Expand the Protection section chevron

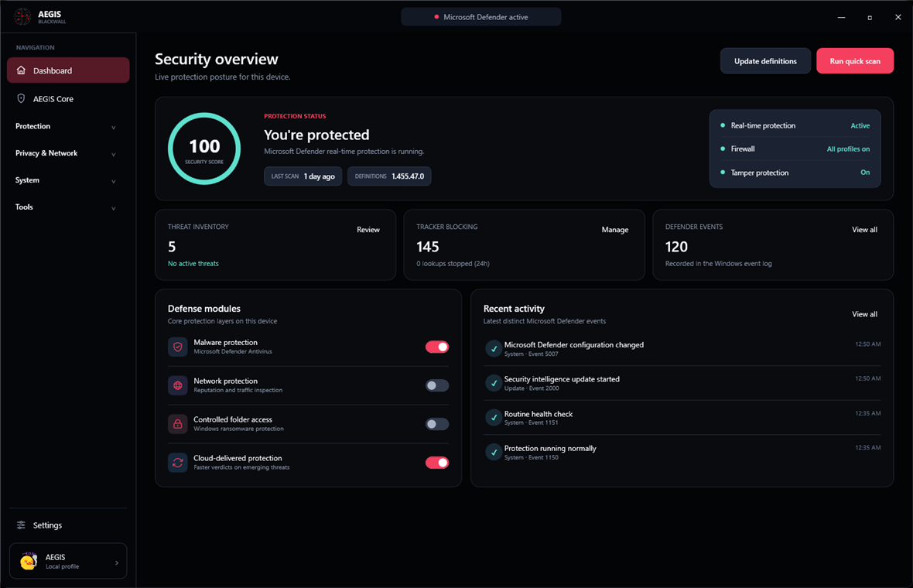(x=114, y=127)
